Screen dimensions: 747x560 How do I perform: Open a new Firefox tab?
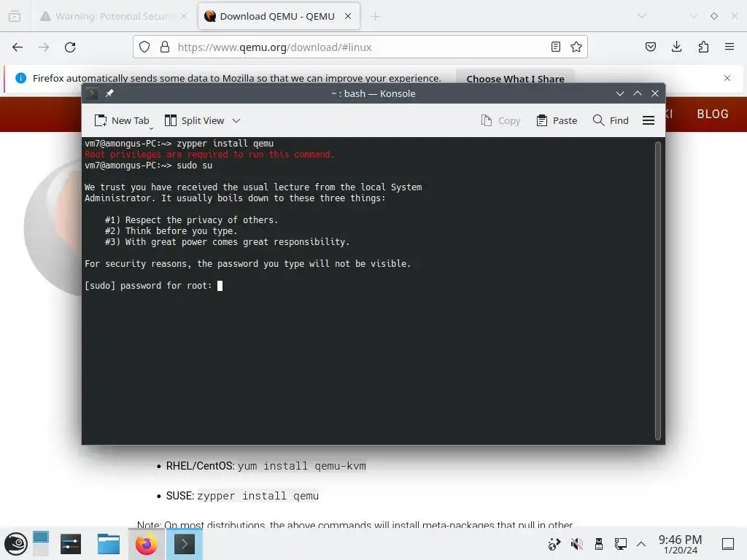376,16
